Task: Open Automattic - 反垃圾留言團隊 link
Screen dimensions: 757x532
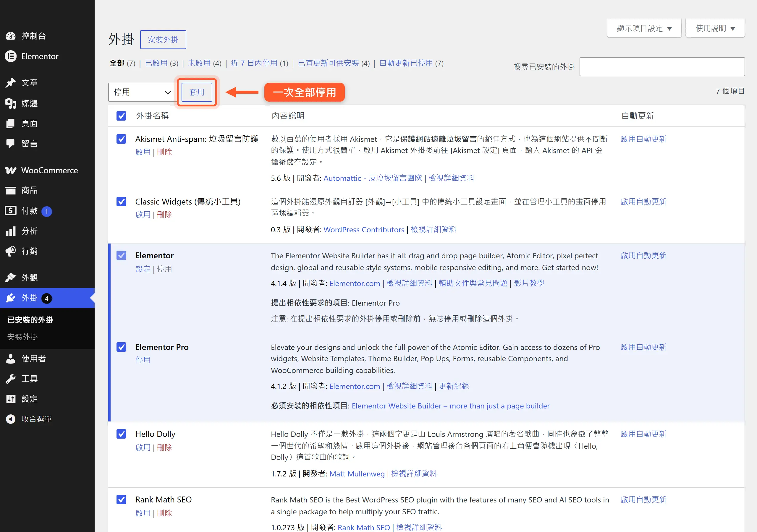Action: pos(373,178)
